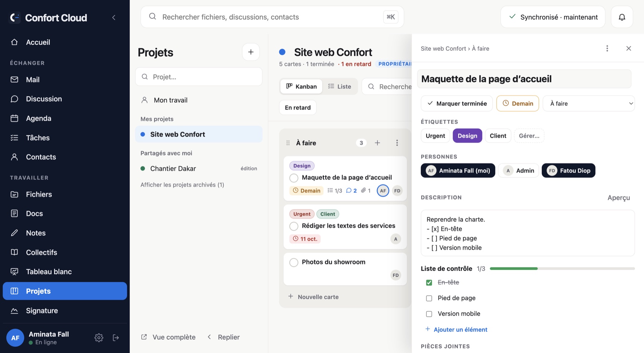
Task: Open Collectifs in the sidebar
Action: point(65,252)
